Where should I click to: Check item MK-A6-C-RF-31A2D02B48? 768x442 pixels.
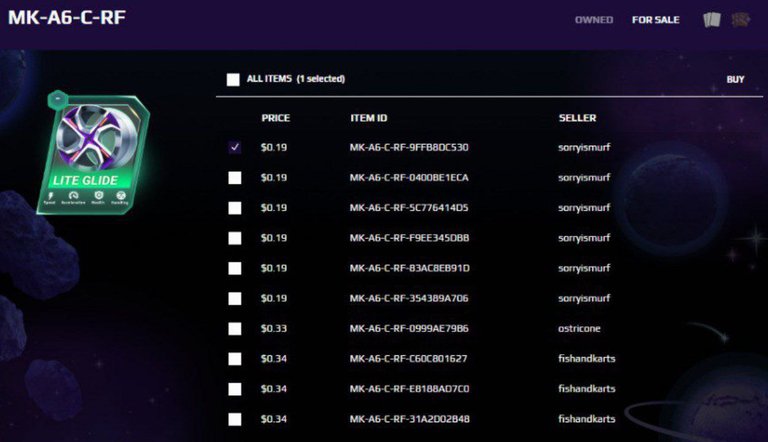[235, 419]
